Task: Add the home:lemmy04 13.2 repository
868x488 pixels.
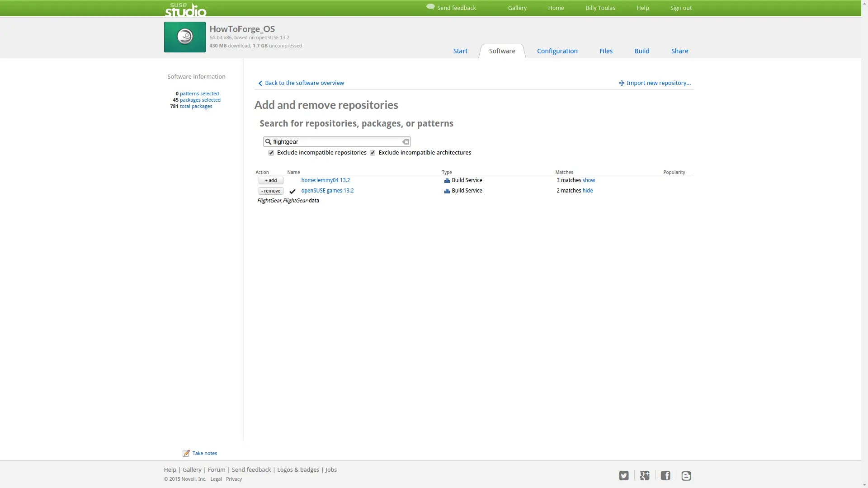Action: 271,180
